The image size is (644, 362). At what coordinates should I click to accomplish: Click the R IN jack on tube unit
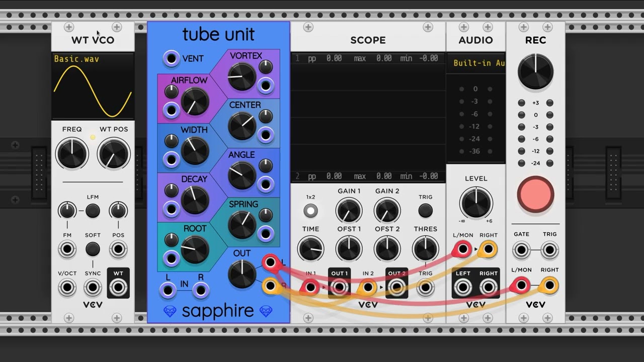(201, 290)
